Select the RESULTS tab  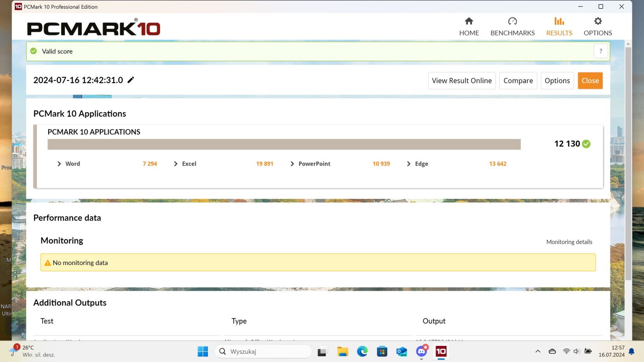pos(559,27)
